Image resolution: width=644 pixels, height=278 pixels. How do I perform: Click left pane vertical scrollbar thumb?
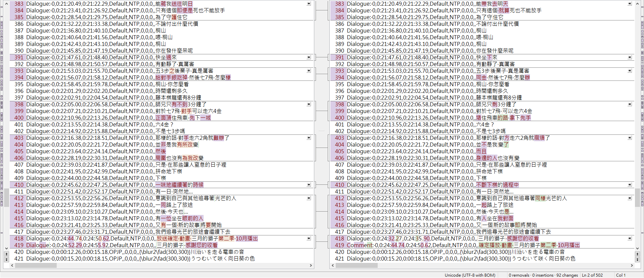point(6,198)
